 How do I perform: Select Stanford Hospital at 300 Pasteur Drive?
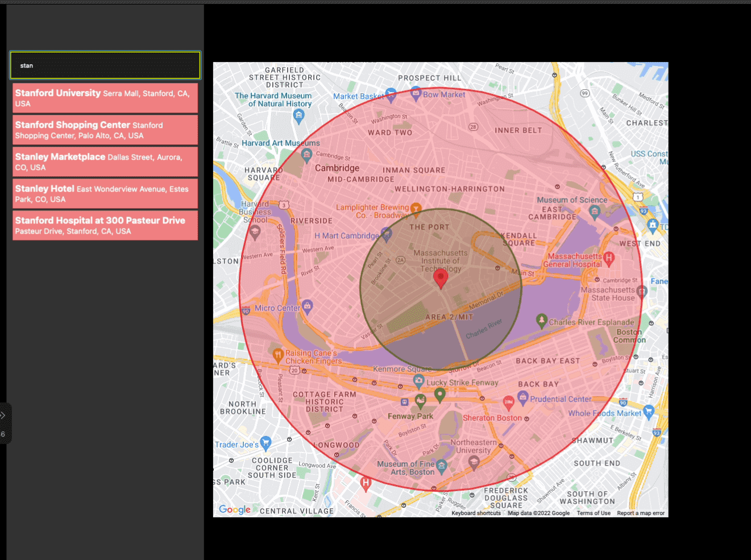tap(105, 225)
